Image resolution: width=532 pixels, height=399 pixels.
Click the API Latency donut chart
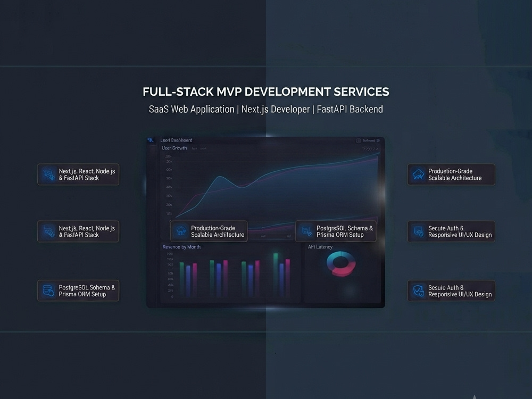point(341,264)
